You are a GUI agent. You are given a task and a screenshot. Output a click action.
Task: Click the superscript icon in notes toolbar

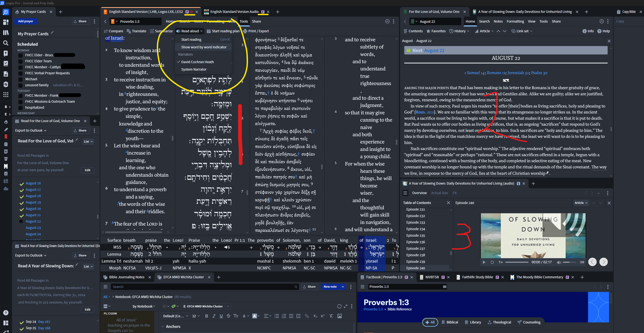(323, 316)
